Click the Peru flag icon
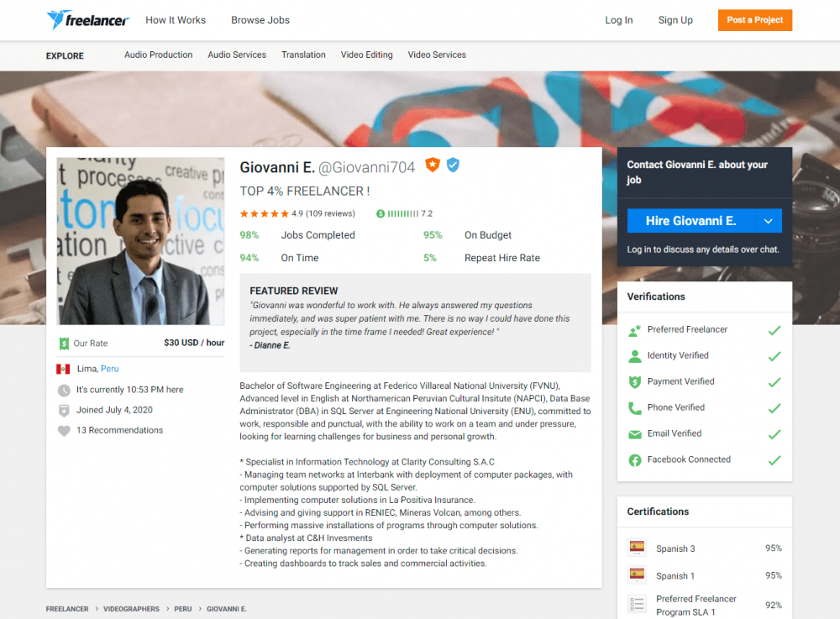This screenshot has height=619, width=840. click(63, 369)
